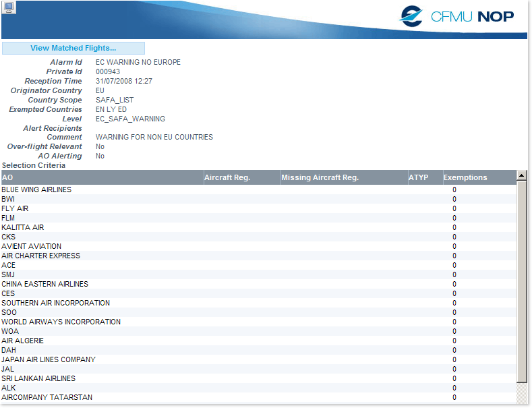Select the ATYP column header
The image size is (532, 408).
coord(423,177)
